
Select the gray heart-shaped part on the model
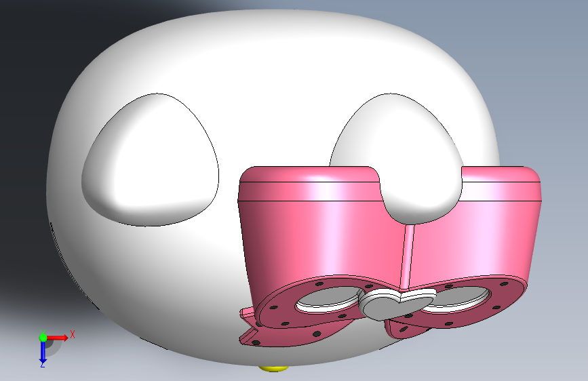pyautogui.click(x=397, y=304)
